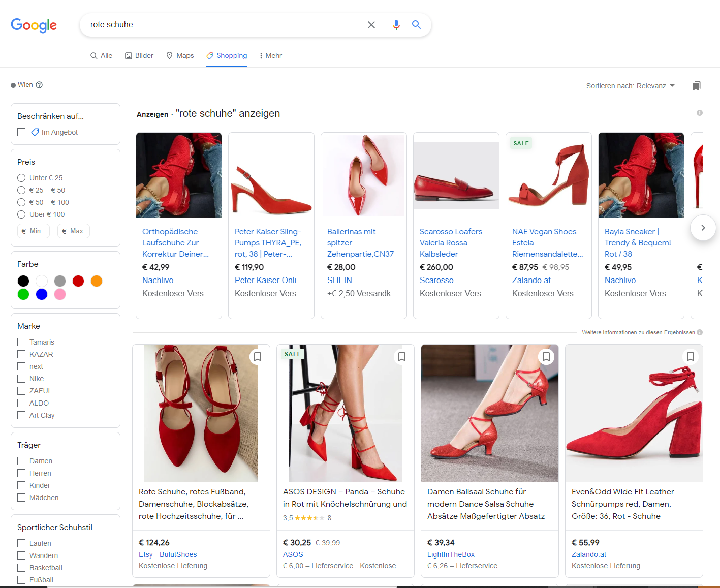Screen dimensions: 720x588
Task: Open the Bayla Sneaker listing title
Action: click(638, 243)
